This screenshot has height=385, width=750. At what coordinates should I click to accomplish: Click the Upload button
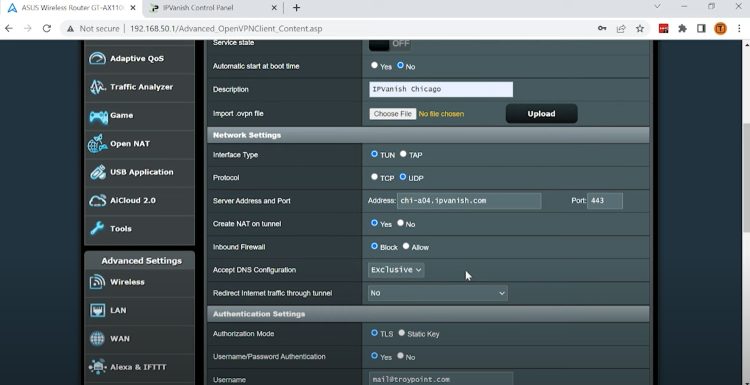pos(541,114)
